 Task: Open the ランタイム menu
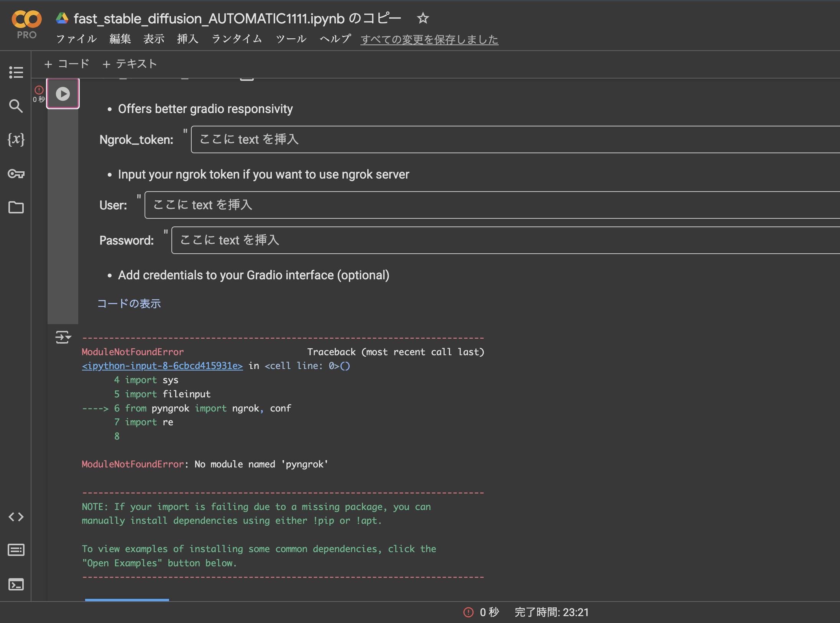(x=237, y=39)
